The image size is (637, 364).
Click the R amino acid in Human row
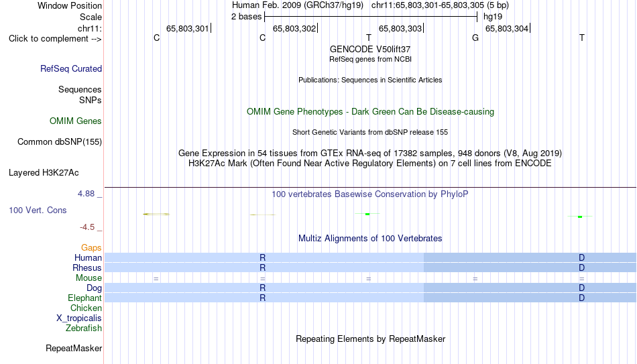[262, 257]
